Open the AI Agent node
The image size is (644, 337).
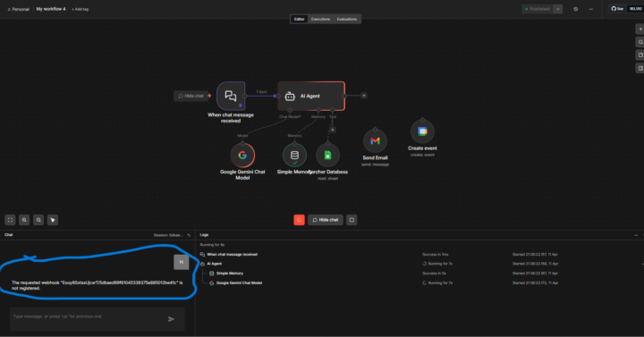(311, 96)
